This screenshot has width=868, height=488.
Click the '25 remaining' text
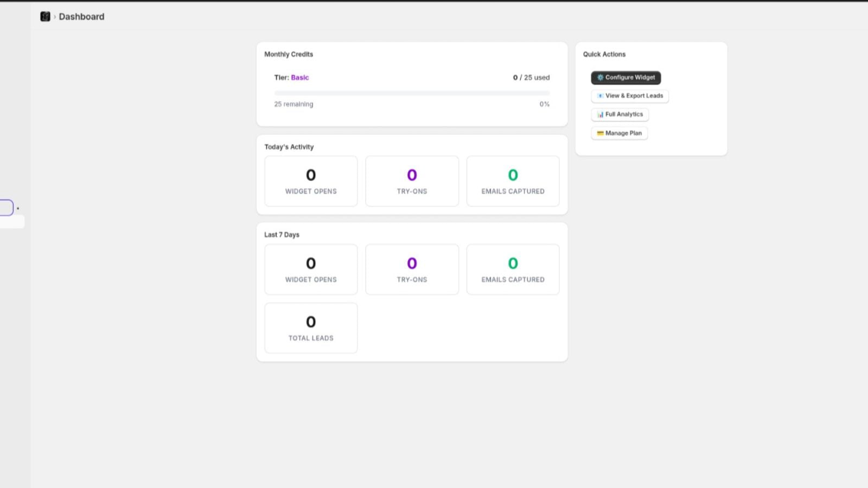(293, 104)
